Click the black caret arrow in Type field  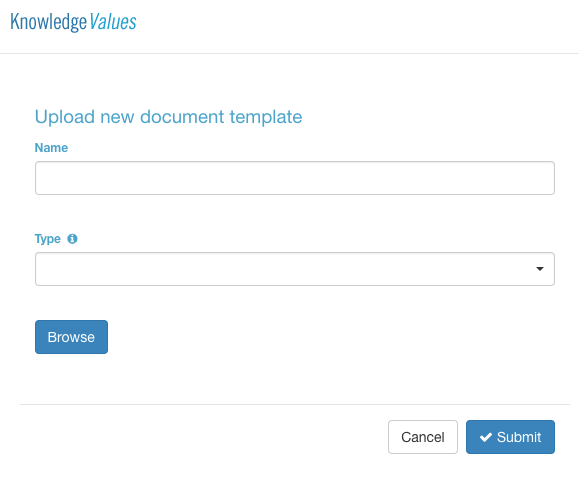[539, 269]
